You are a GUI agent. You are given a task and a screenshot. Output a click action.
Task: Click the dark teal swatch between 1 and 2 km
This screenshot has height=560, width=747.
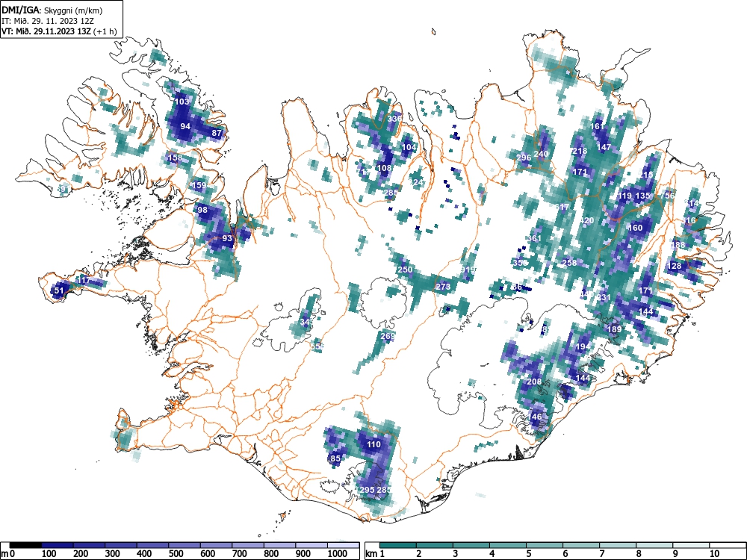[398, 545]
